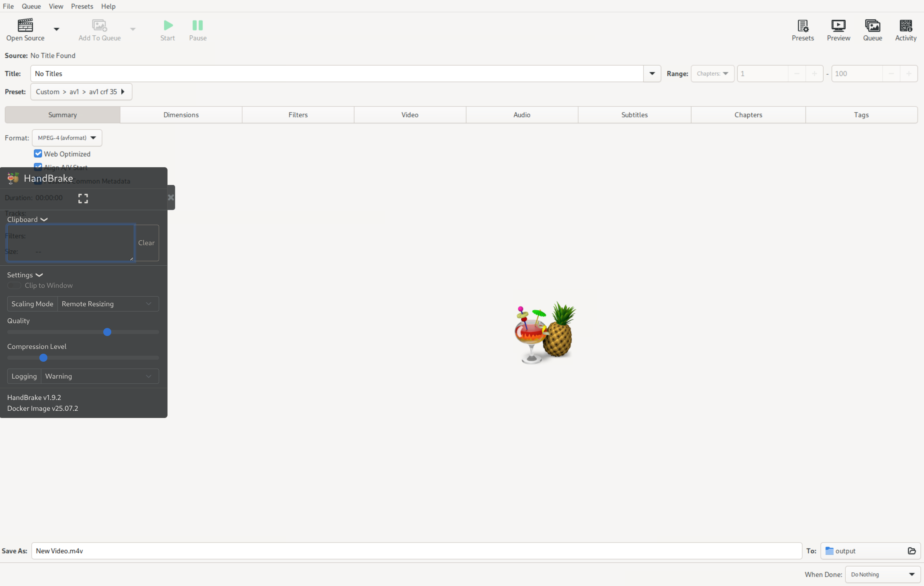Click the Open Source clapperboard icon
The image size is (924, 586).
pyautogui.click(x=25, y=25)
